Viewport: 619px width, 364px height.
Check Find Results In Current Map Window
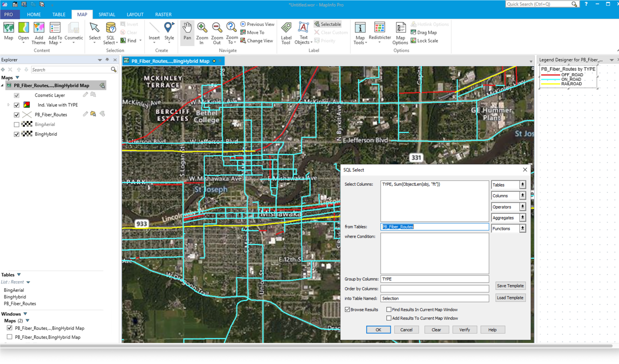click(x=389, y=309)
